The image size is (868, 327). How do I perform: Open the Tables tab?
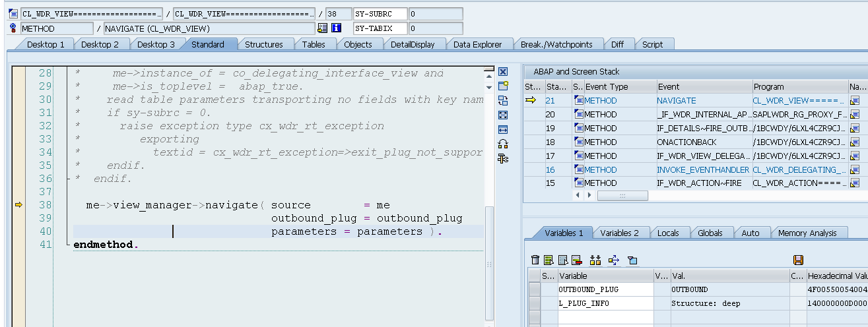click(314, 44)
